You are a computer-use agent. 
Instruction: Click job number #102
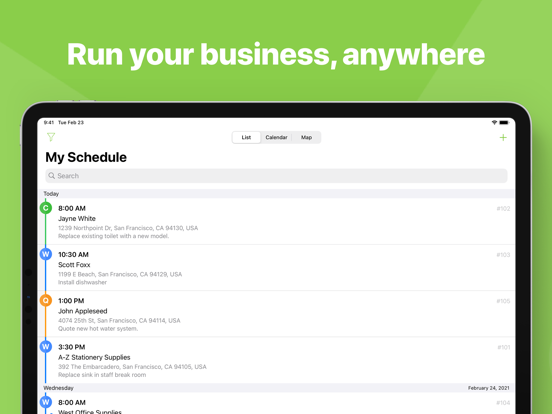(503, 209)
